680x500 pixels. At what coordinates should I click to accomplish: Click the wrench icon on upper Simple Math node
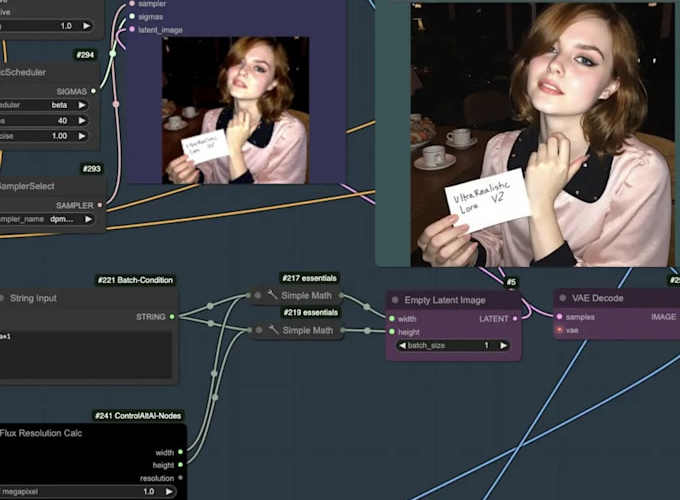[272, 296]
